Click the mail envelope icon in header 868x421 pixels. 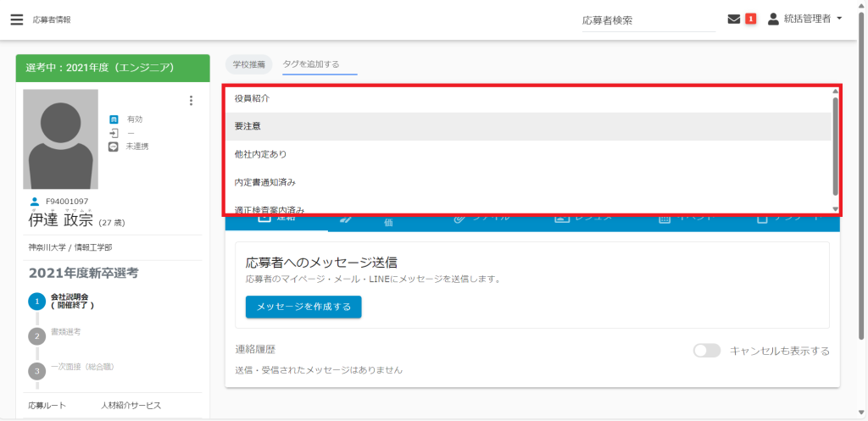pyautogui.click(x=733, y=19)
